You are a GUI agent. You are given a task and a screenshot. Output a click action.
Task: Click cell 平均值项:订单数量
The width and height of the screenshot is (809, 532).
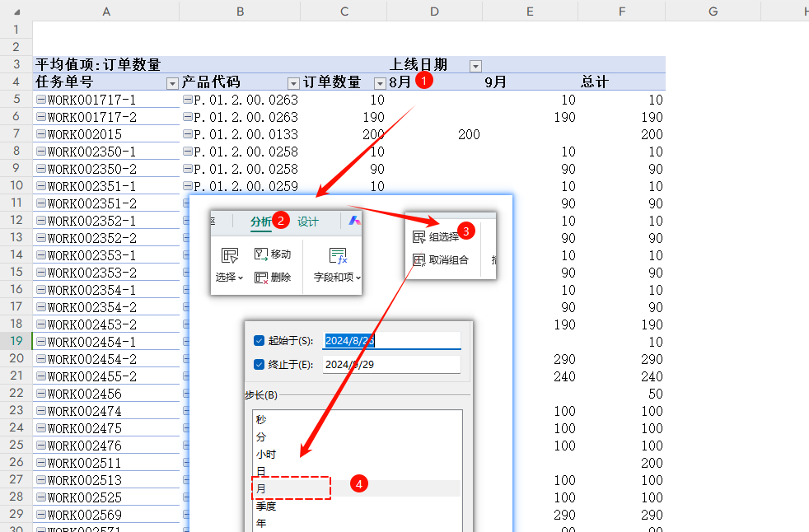coord(106,64)
